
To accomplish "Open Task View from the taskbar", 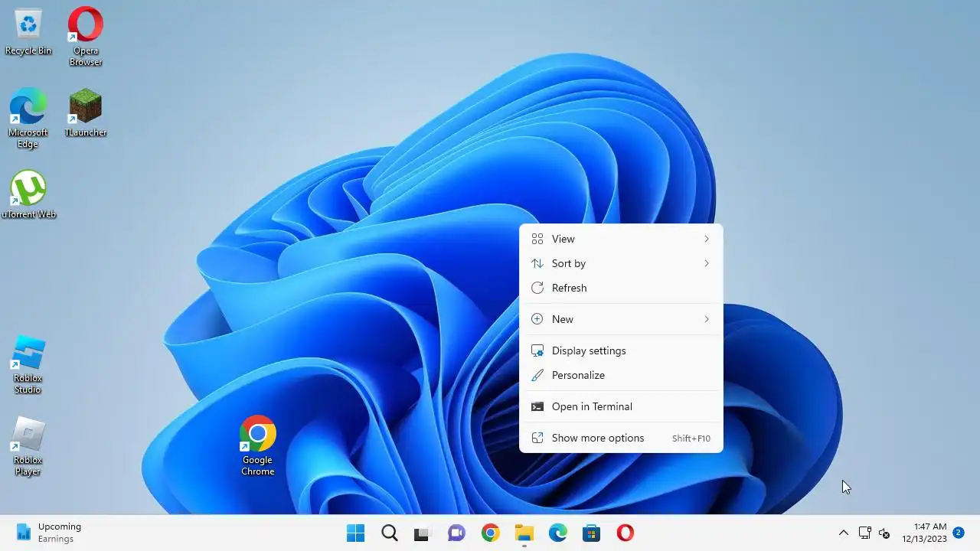I will coord(423,533).
